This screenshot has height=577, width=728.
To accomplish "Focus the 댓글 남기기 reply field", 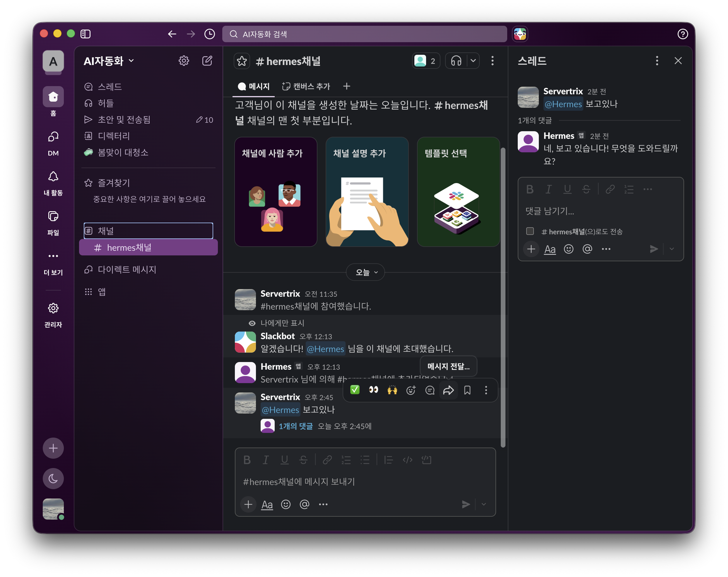I will pos(600,211).
